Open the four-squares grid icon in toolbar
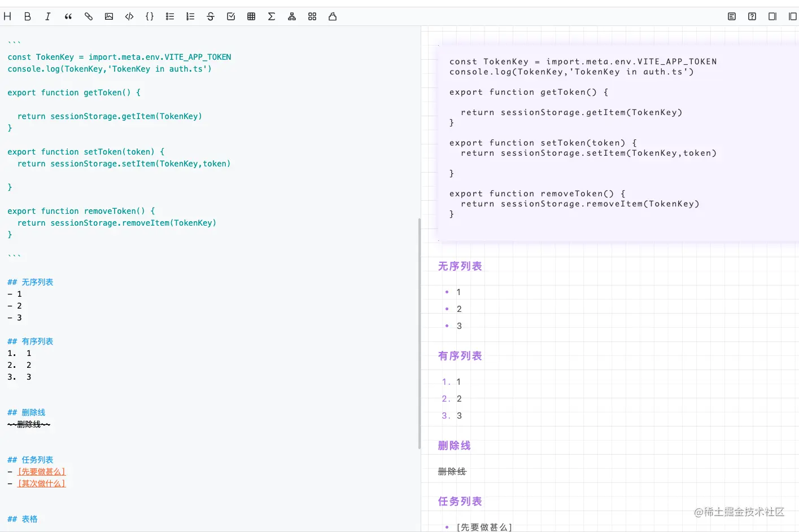The height and width of the screenshot is (532, 799). pos(312,16)
